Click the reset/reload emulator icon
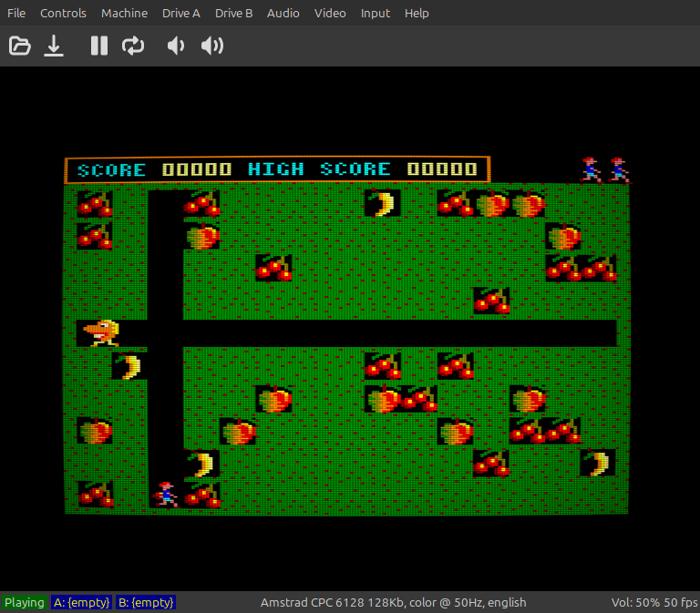 pos(134,46)
